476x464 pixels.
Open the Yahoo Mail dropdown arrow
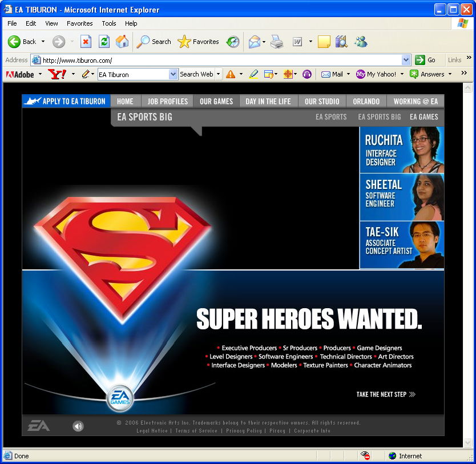[x=349, y=74]
